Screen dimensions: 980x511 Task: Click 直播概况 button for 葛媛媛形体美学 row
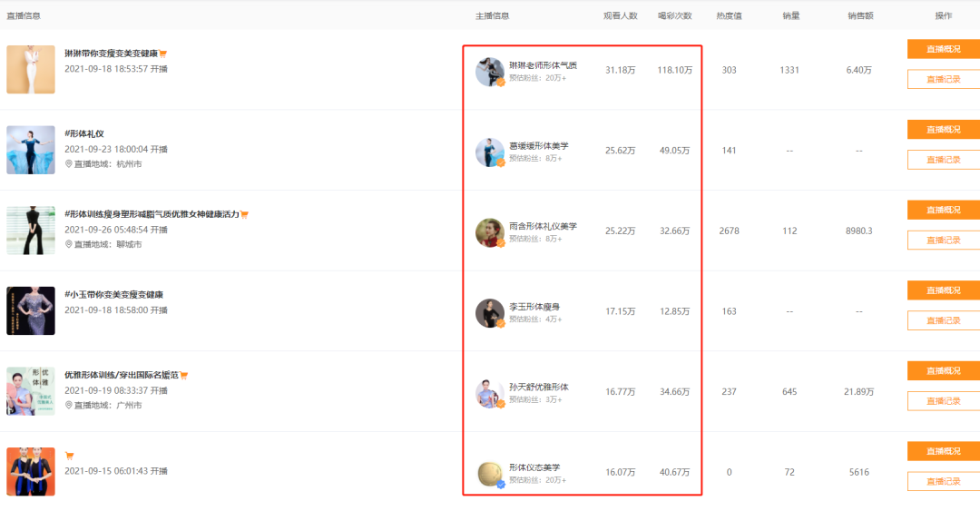pos(943,130)
